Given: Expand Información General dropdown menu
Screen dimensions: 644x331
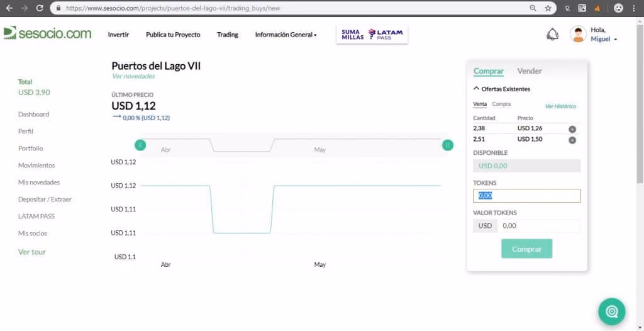Looking at the screenshot, I should tap(286, 35).
